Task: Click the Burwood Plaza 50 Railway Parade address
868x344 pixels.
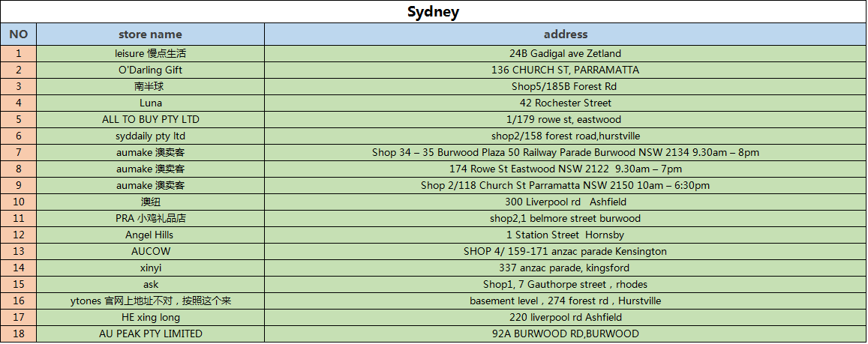Action: [x=565, y=153]
